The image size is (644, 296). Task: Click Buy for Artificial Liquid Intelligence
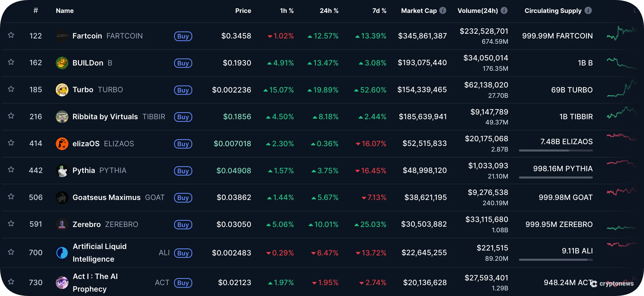[x=183, y=253]
